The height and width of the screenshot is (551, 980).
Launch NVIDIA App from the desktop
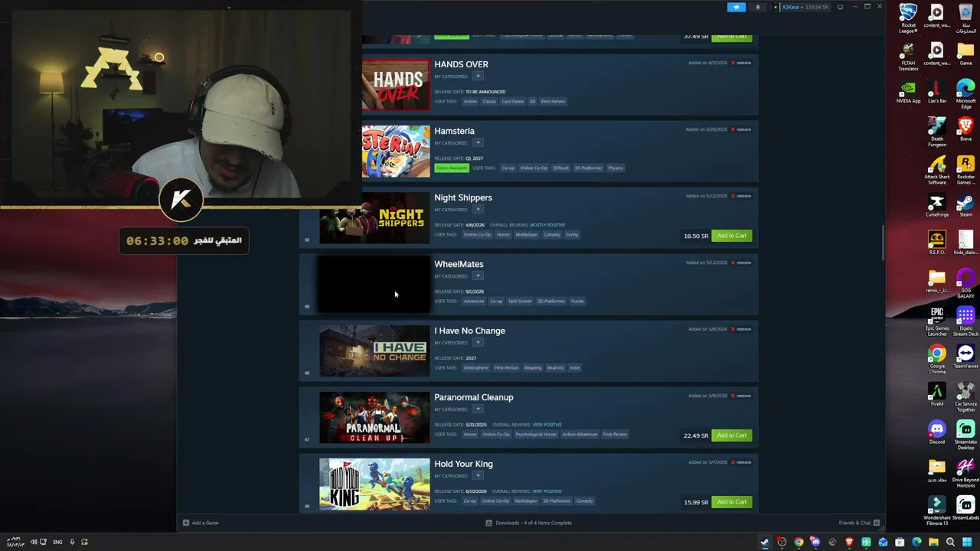pos(908,92)
